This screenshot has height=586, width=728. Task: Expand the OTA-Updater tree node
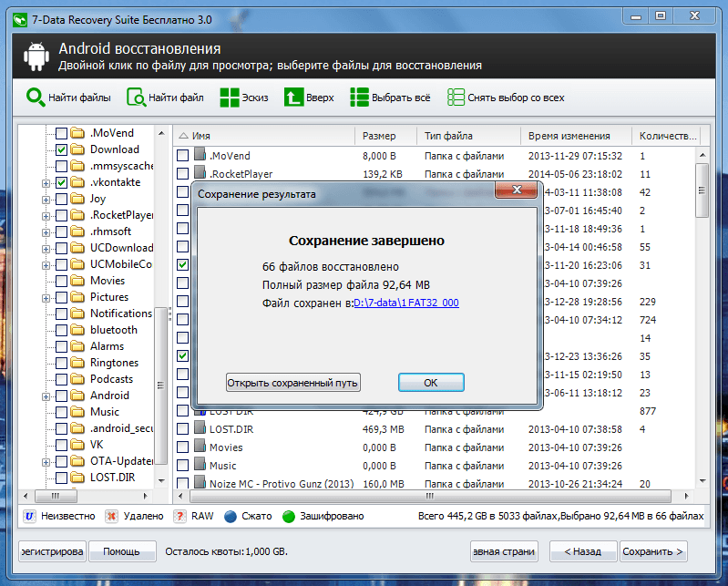(x=46, y=462)
